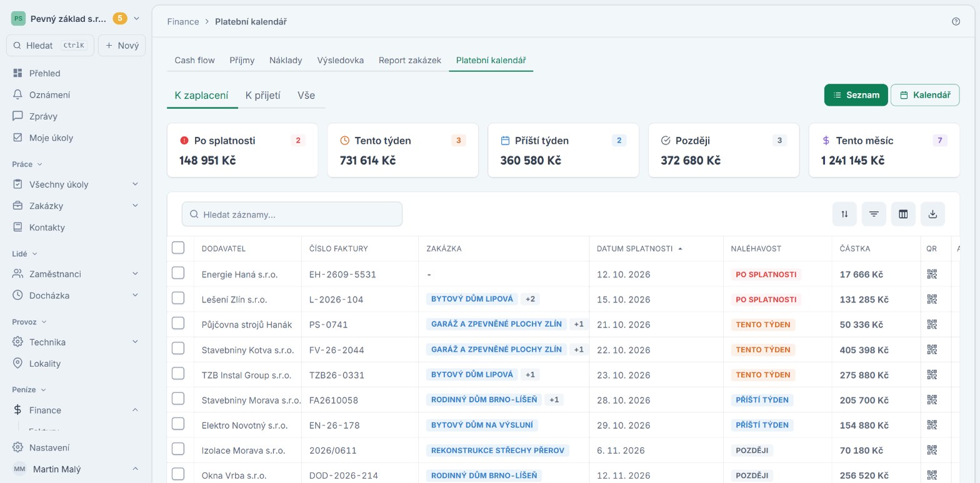Go to Moje úkoly in sidebar
This screenshot has height=483, width=980.
click(76, 137)
